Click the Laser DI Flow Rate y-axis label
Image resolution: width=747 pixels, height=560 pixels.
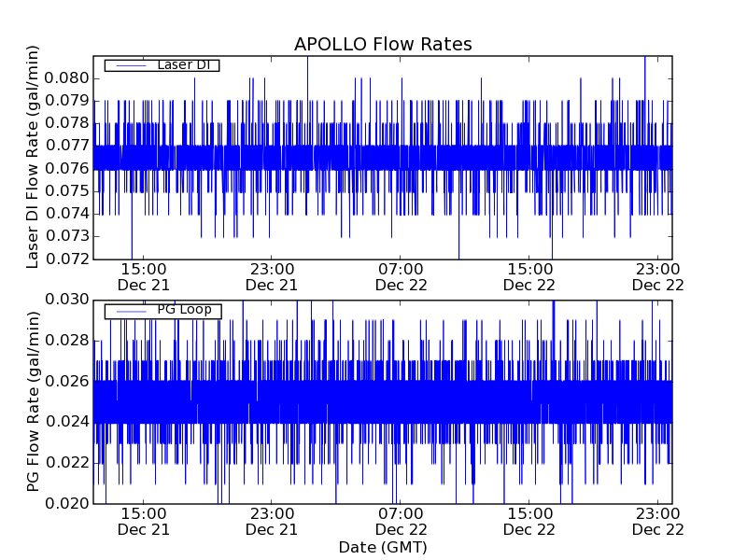pos(34,157)
